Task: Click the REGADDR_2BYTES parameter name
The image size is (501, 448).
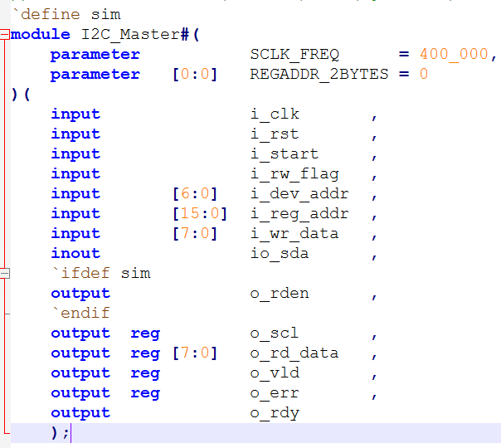Action: click(319, 74)
